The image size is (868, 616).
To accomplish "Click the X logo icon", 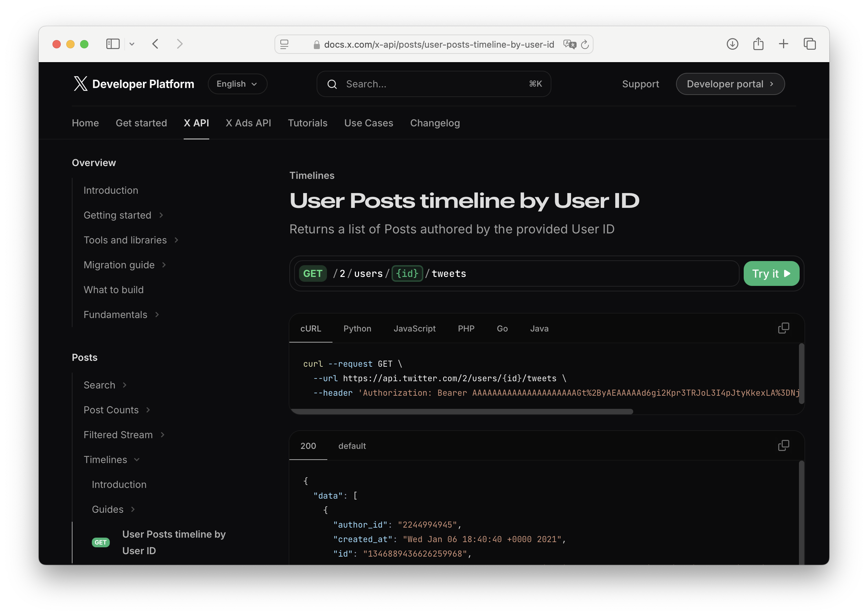I will pos(80,84).
